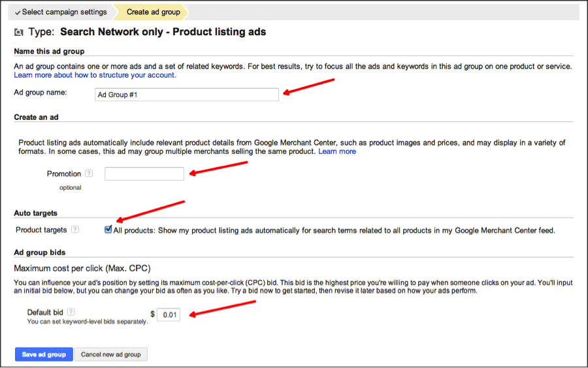Select the Create ad group step
Viewport: 588px width, 368px height.
coord(152,12)
